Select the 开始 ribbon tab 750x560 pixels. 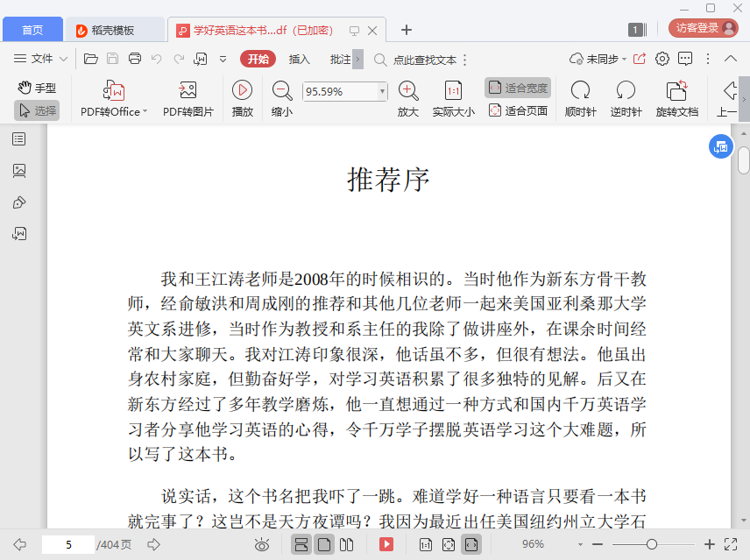pyautogui.click(x=258, y=59)
